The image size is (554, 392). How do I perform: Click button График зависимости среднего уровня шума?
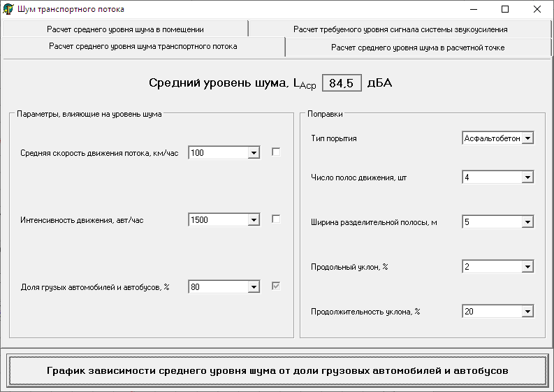pos(277,370)
